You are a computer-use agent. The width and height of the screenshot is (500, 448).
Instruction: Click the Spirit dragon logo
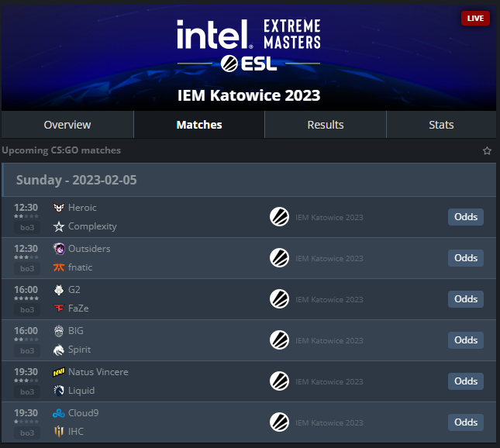tap(59, 350)
